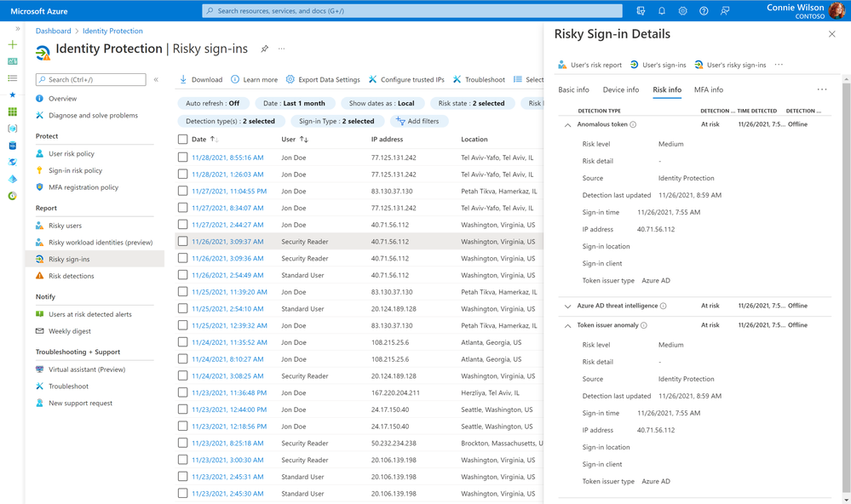Switch to Device info tab
Image resolution: width=851 pixels, height=504 pixels.
621,89
